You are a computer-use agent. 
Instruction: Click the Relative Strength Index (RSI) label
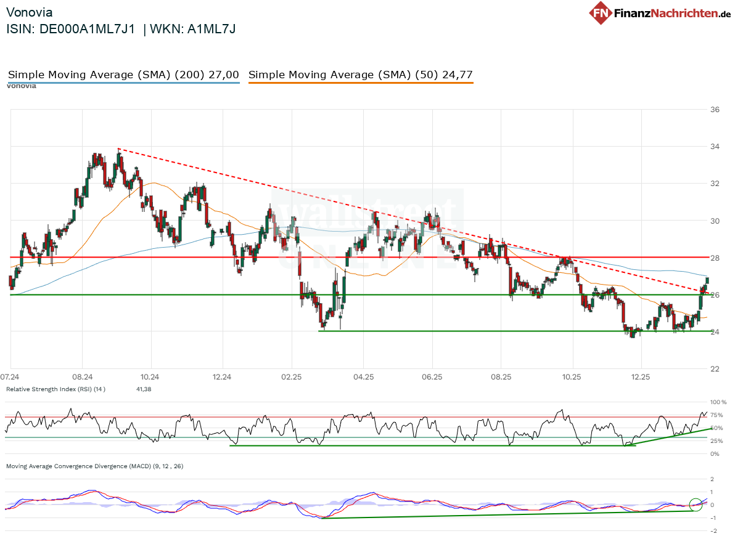pos(55,389)
